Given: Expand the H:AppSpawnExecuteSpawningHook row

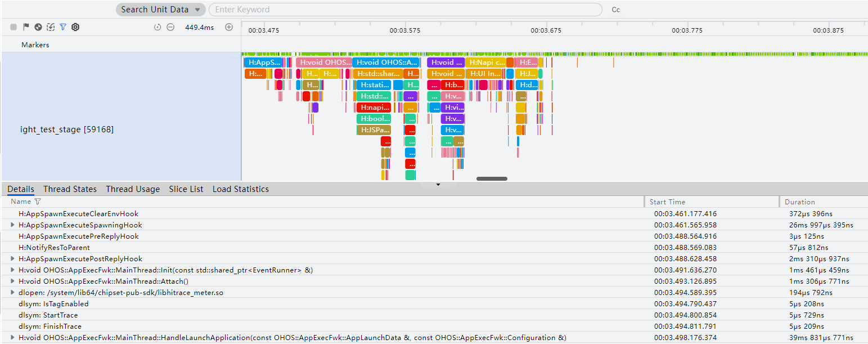Looking at the screenshot, I should [x=13, y=225].
